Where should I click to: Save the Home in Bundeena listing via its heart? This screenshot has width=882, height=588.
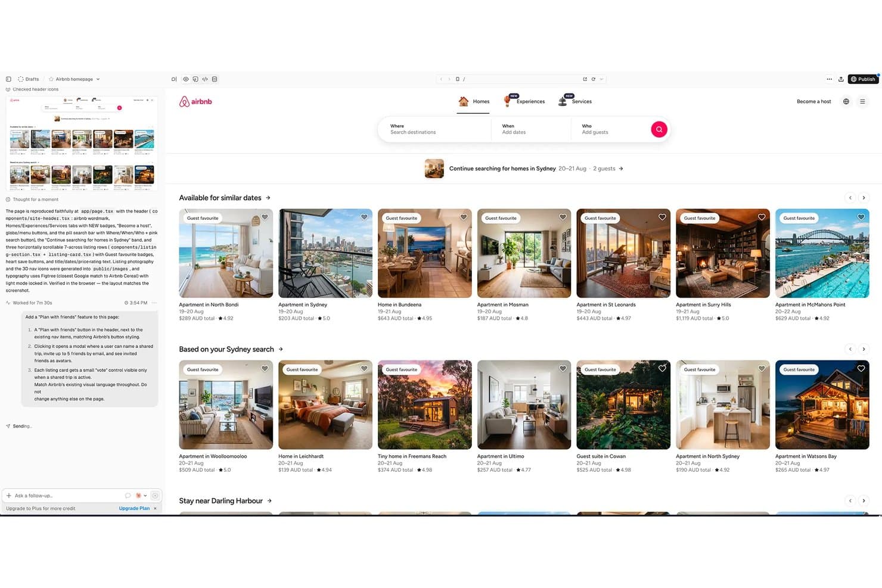click(464, 217)
